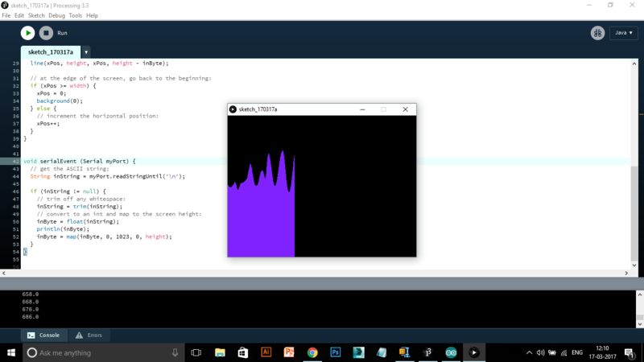Open the Debug menu
Screen dimensions: 644x362
(57, 15)
